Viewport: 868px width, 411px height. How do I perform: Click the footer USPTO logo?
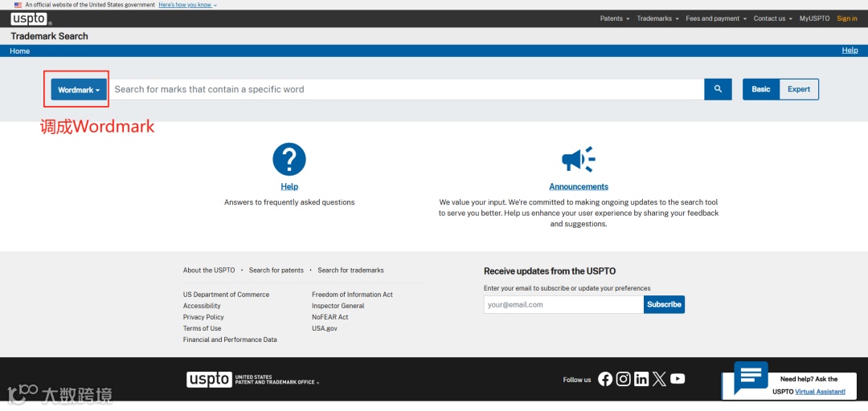pos(252,380)
